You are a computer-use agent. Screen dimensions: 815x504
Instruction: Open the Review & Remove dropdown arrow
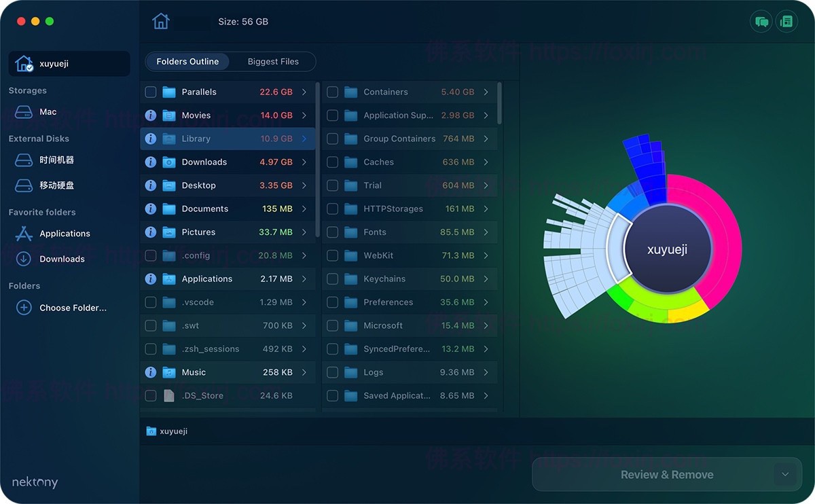(785, 474)
